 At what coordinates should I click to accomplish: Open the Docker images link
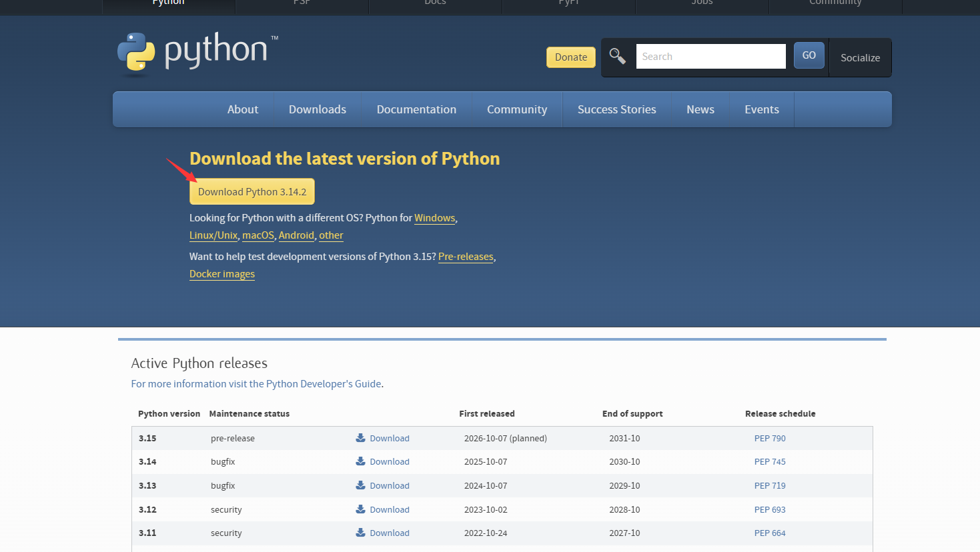point(222,274)
